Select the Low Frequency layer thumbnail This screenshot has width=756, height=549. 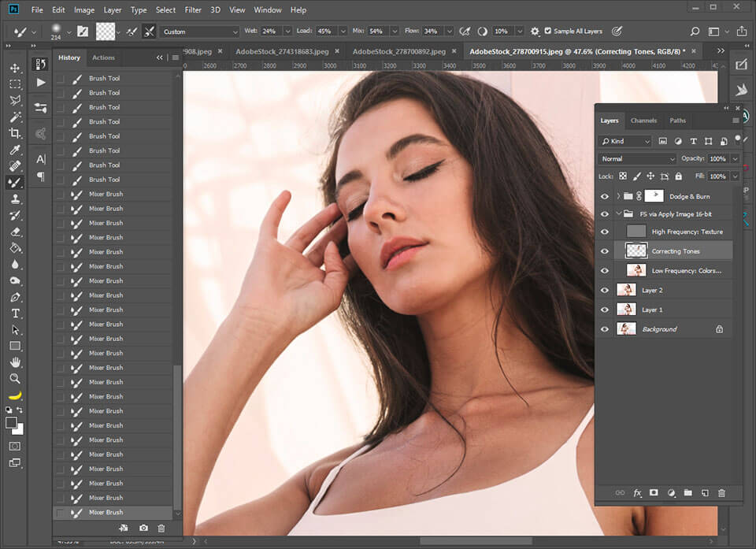(x=636, y=271)
